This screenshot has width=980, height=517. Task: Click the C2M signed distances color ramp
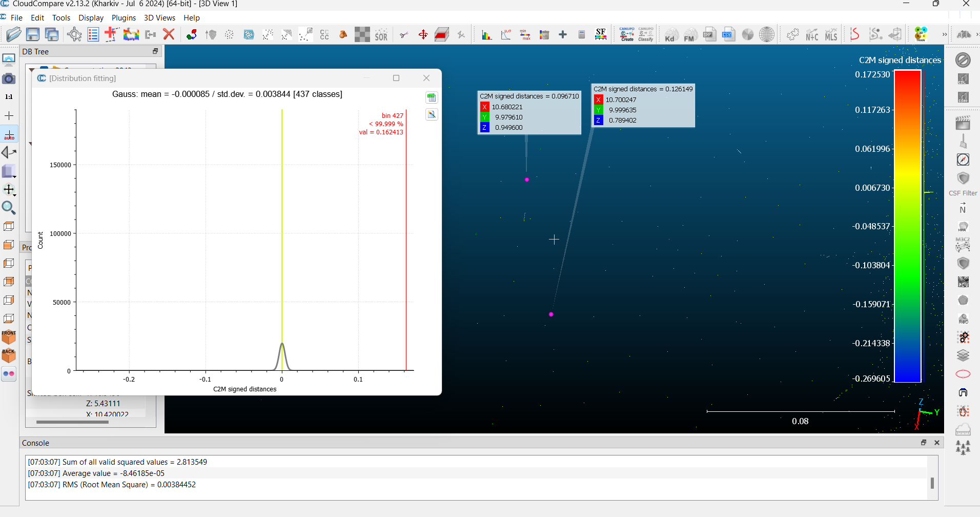coord(908,226)
